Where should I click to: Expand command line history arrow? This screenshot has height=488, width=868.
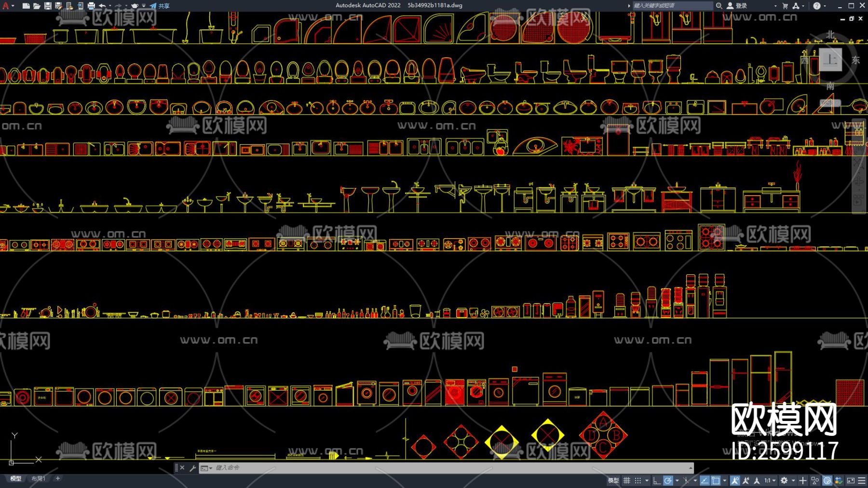(x=691, y=468)
